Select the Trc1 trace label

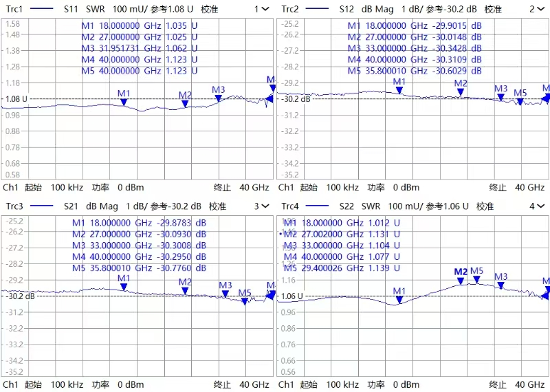[14, 9]
